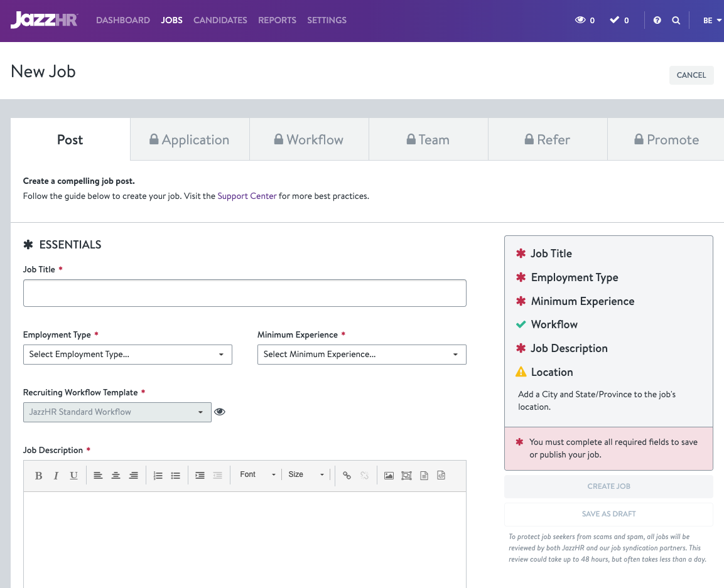Expand the Select Minimum Experience dropdown
This screenshot has width=724, height=588.
coord(362,355)
